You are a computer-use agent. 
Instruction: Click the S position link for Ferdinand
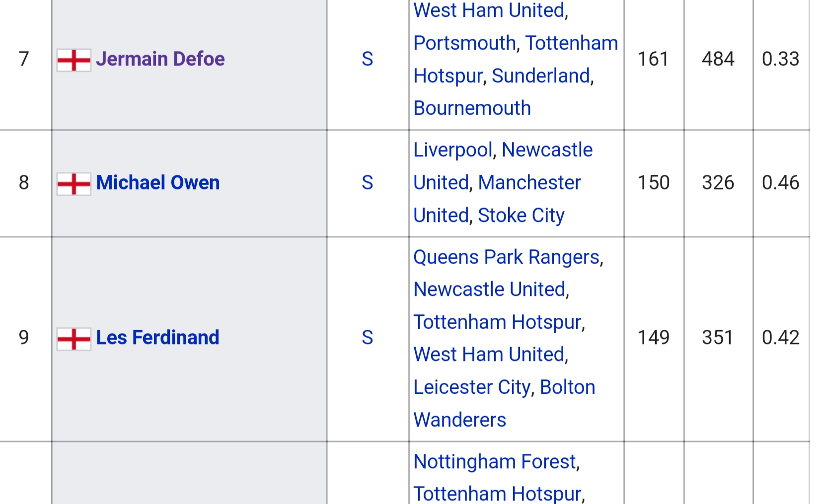tap(367, 337)
